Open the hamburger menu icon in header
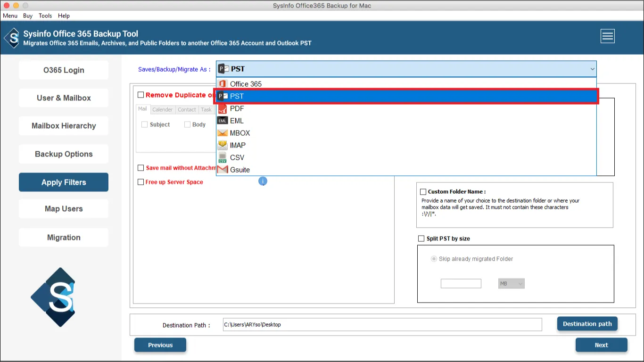 (x=607, y=36)
